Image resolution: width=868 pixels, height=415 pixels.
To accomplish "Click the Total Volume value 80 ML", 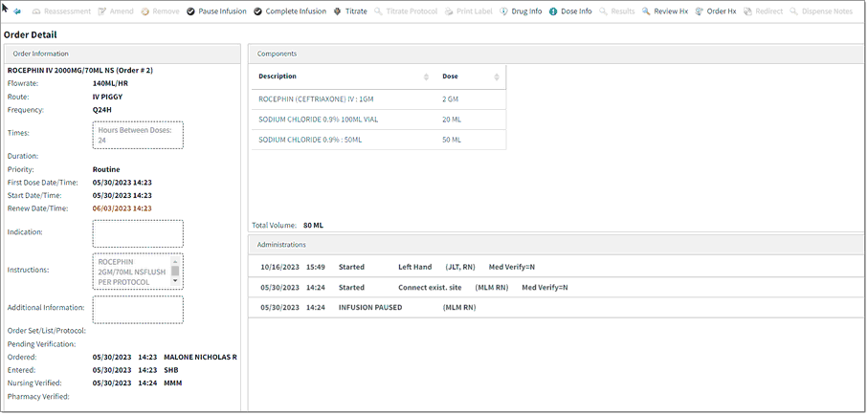I will coord(313,226).
